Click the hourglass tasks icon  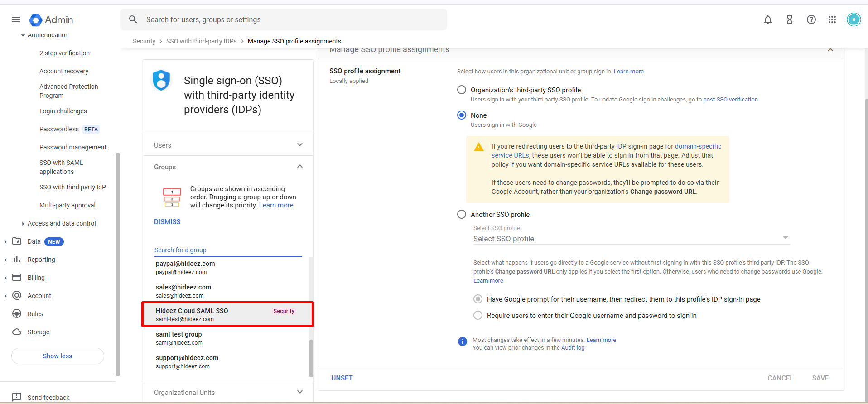click(x=789, y=19)
